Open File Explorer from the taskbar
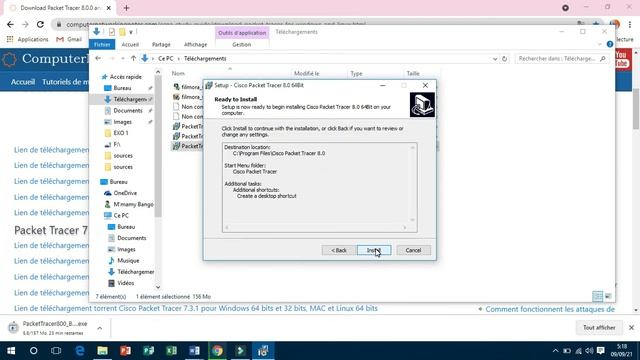The image size is (640, 360). [102, 351]
